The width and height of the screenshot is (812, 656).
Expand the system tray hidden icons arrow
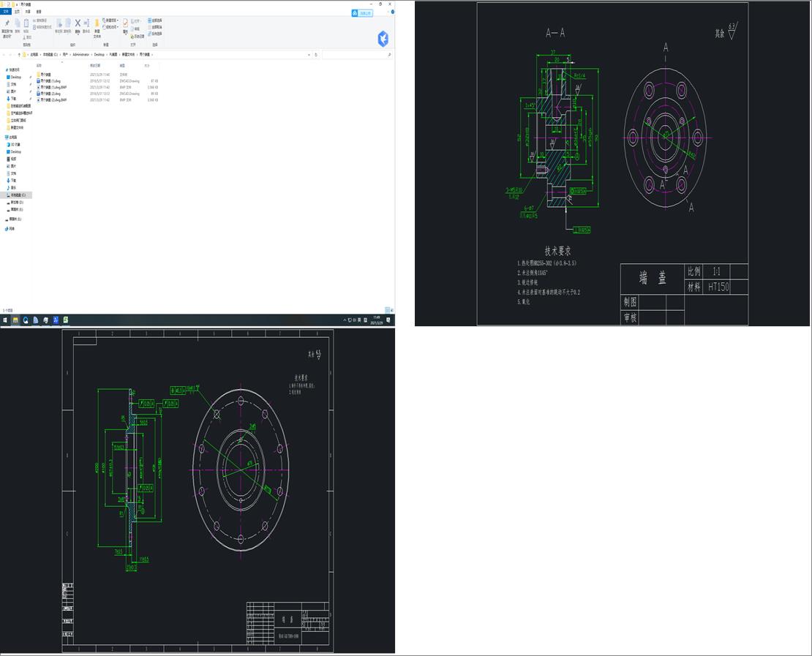(x=345, y=320)
